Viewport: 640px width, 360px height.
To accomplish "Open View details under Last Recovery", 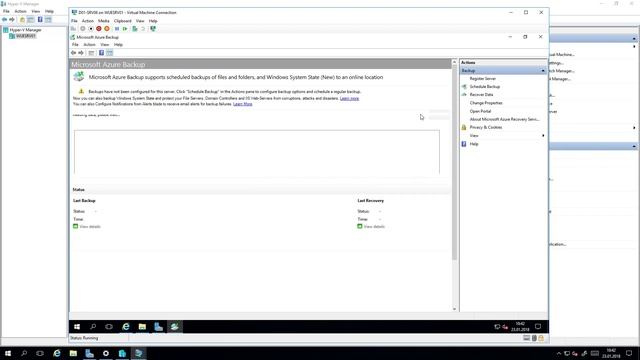I will [374, 227].
